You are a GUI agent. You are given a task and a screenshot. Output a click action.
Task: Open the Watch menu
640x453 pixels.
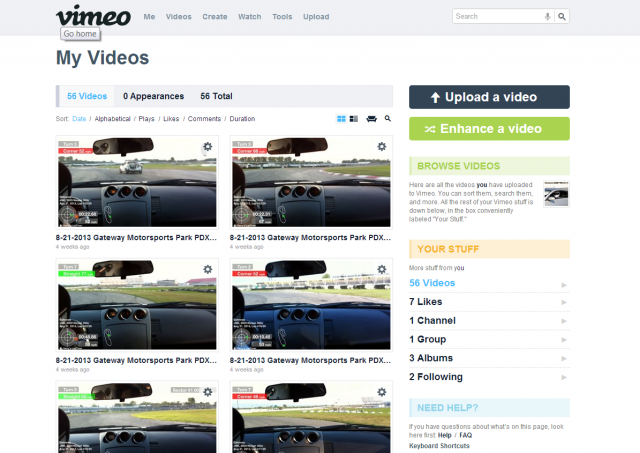[x=249, y=17]
